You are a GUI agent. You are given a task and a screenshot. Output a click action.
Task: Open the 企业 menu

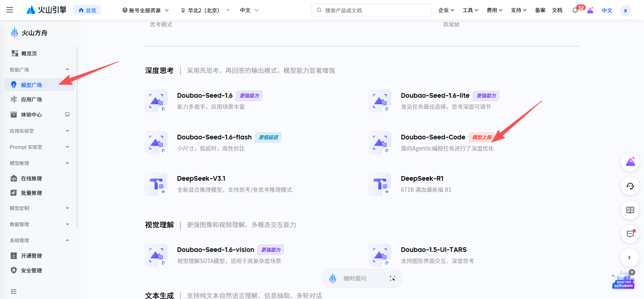click(446, 10)
